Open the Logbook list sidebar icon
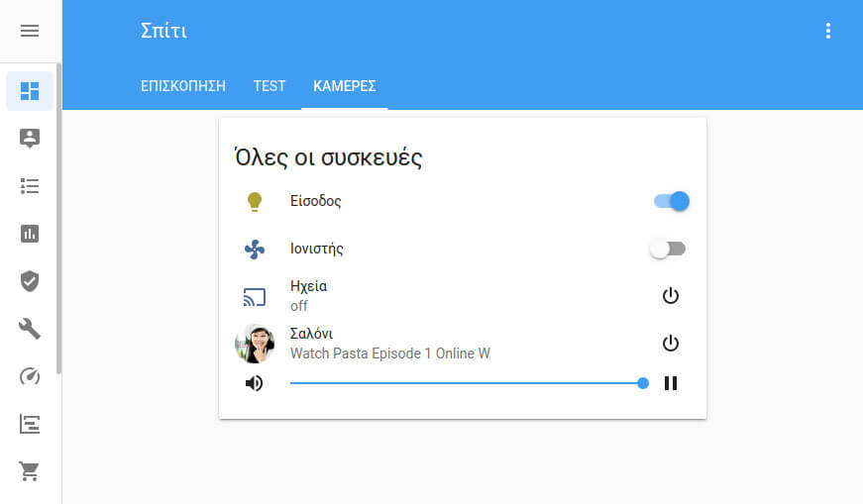Image resolution: width=863 pixels, height=504 pixels. pos(30,186)
